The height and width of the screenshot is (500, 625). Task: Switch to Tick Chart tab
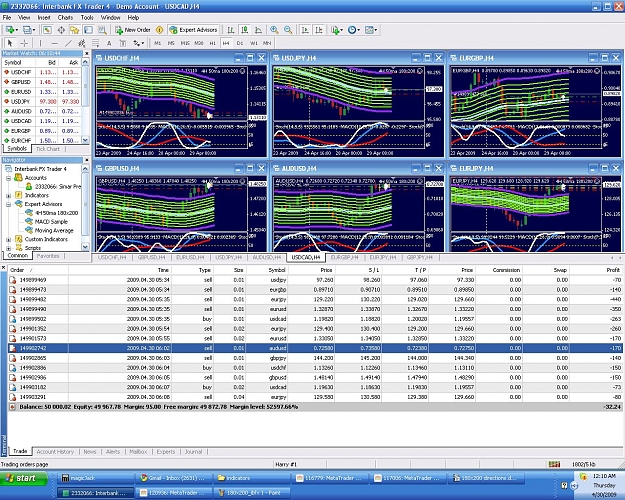tap(47, 149)
